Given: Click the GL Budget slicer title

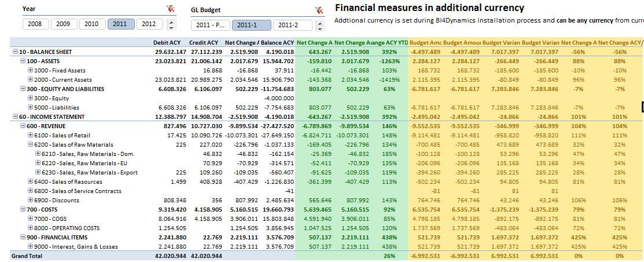Looking at the screenshot, I should tap(206, 9).
